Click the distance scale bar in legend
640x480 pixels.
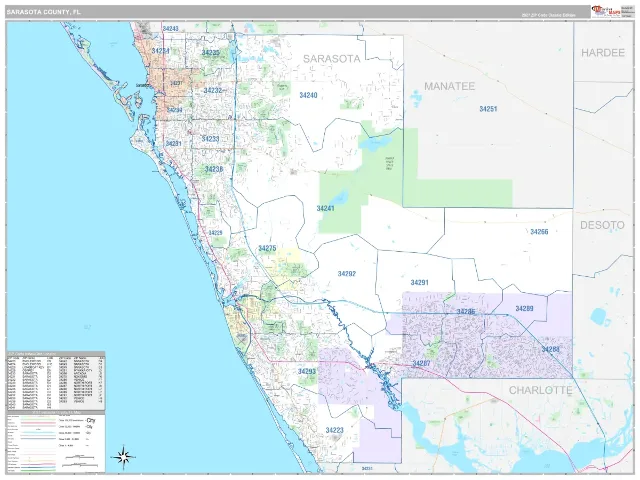pyautogui.click(x=79, y=460)
